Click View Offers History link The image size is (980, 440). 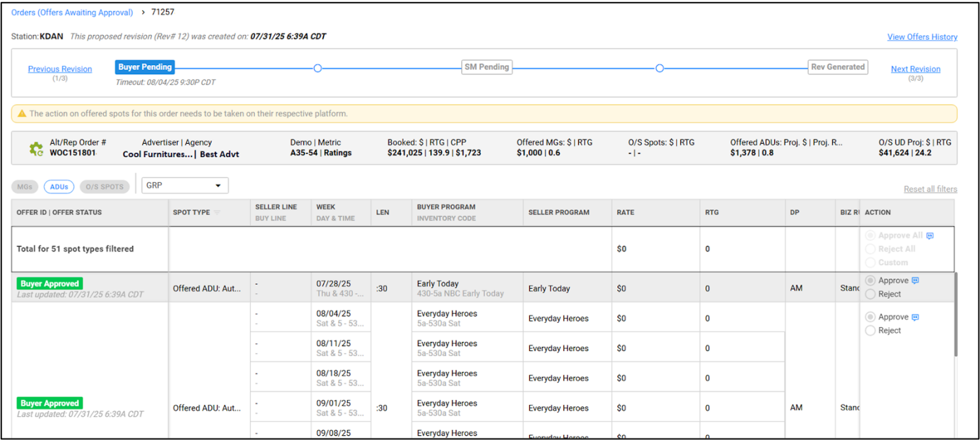coord(922,37)
